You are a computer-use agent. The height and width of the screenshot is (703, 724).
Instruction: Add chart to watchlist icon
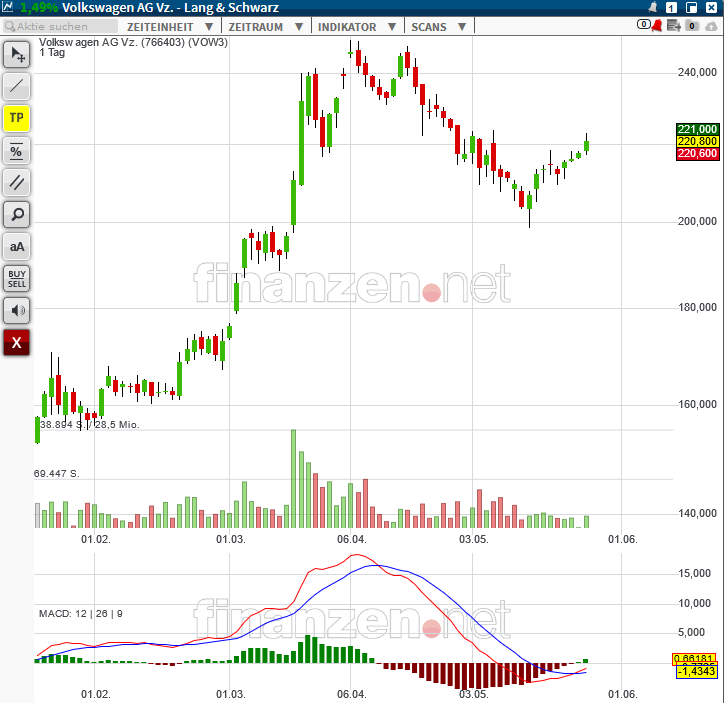point(674,26)
